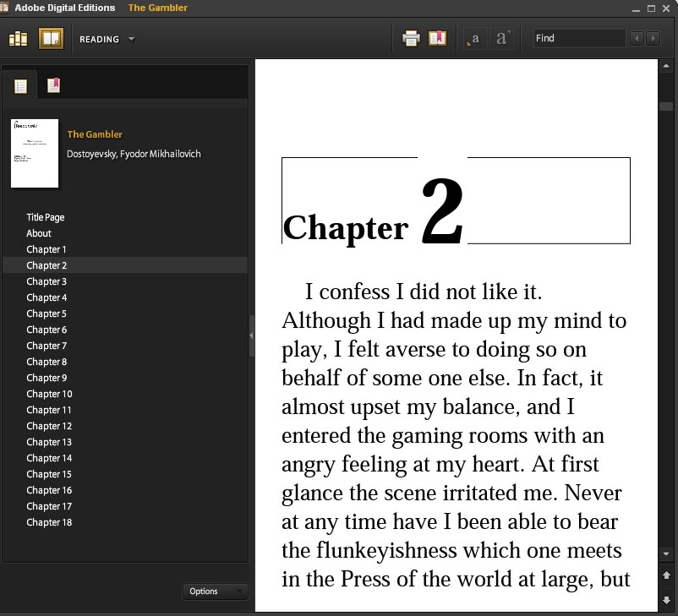Decrease text size with small 'a'
Screen dimensions: 678x616
(474, 39)
